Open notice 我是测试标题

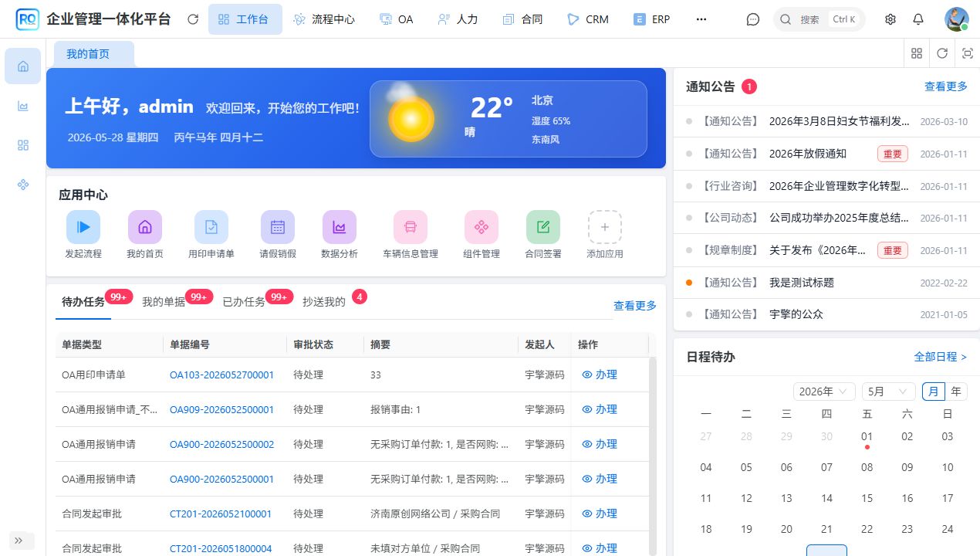802,283
